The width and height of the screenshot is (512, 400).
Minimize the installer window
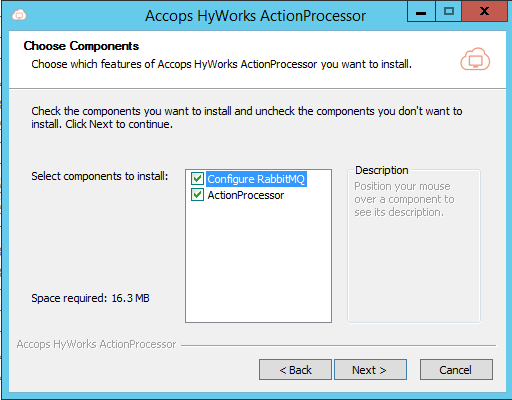[x=421, y=12]
